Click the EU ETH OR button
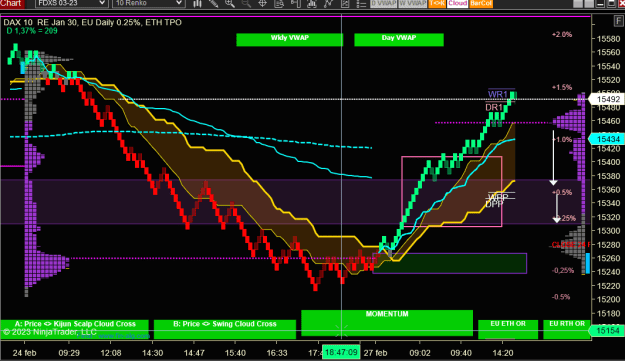 point(508,329)
